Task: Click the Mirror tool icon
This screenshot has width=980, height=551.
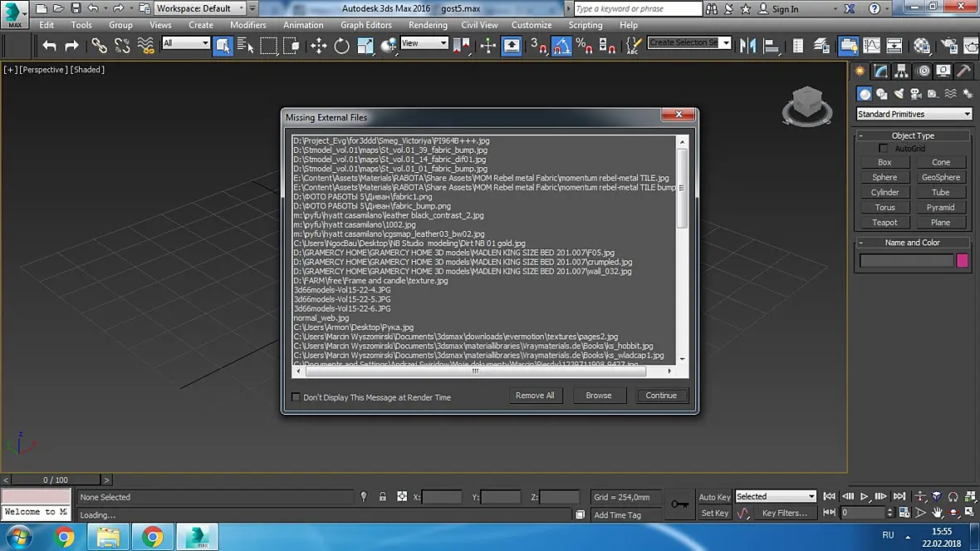Action: tap(747, 45)
